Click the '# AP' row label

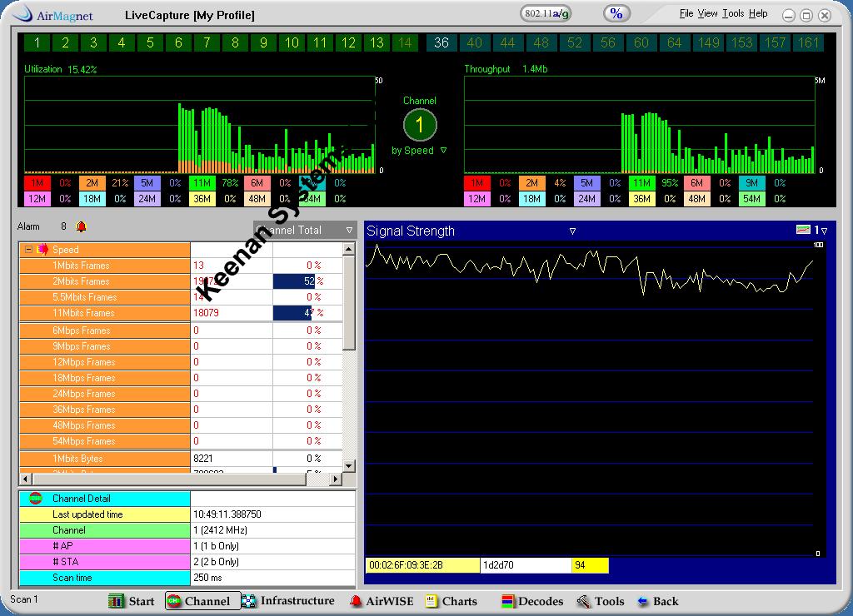105,546
